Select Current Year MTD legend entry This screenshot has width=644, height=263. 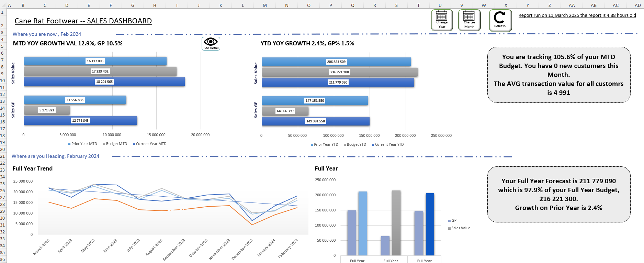(150, 144)
